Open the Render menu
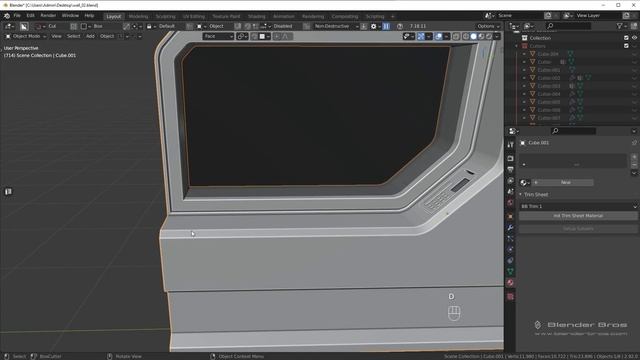 (48, 16)
